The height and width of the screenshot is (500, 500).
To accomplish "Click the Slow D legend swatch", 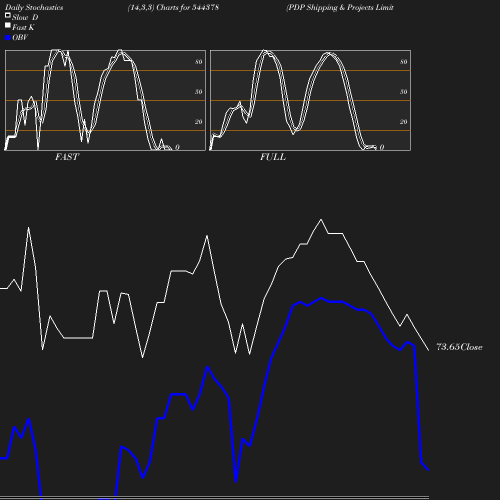I will pyautogui.click(x=8, y=15).
